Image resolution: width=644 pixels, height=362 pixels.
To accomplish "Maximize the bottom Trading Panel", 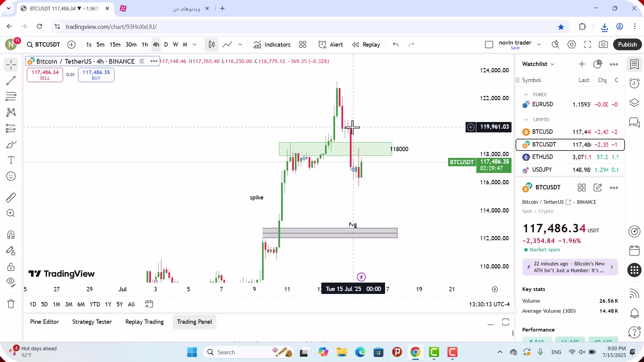I will [x=505, y=322].
